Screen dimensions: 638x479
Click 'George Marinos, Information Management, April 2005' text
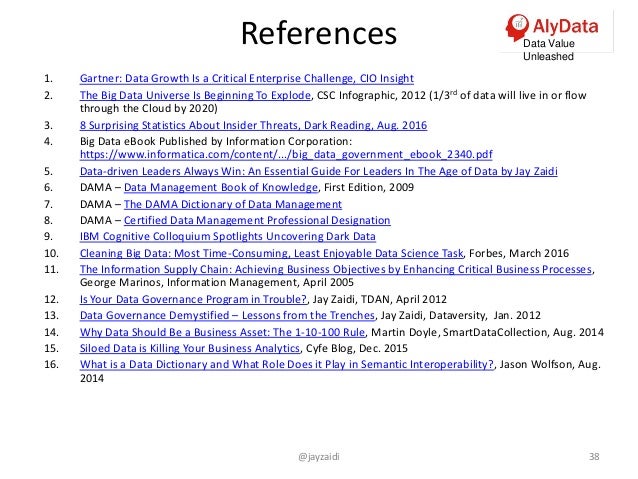pos(216,282)
